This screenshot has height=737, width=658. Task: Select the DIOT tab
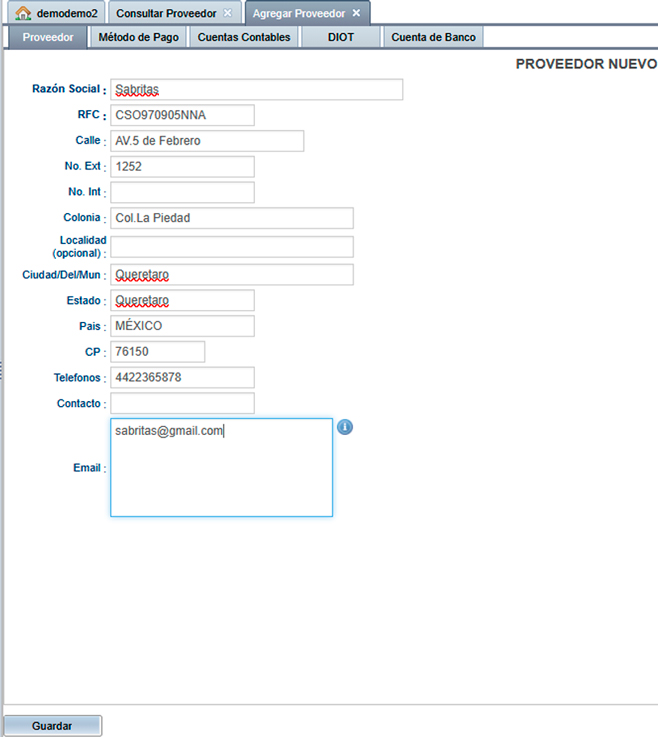tap(341, 37)
